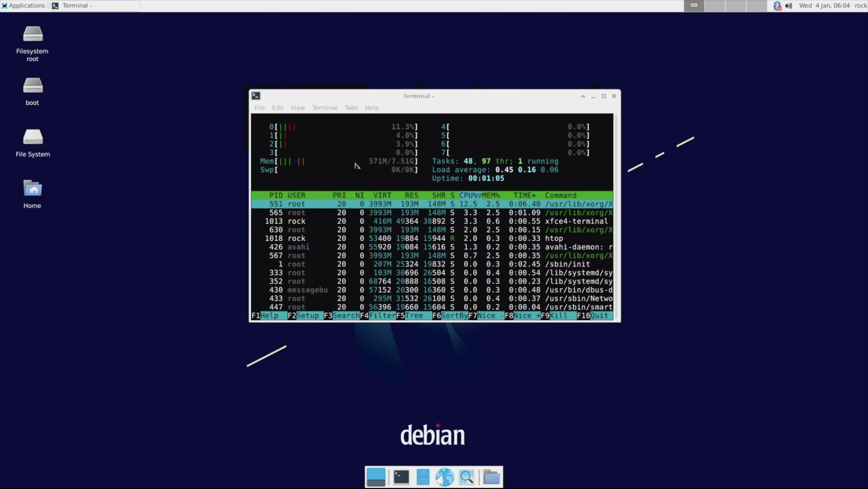Open the terminal View menu
Screen dimensions: 868x489
coord(297,107)
